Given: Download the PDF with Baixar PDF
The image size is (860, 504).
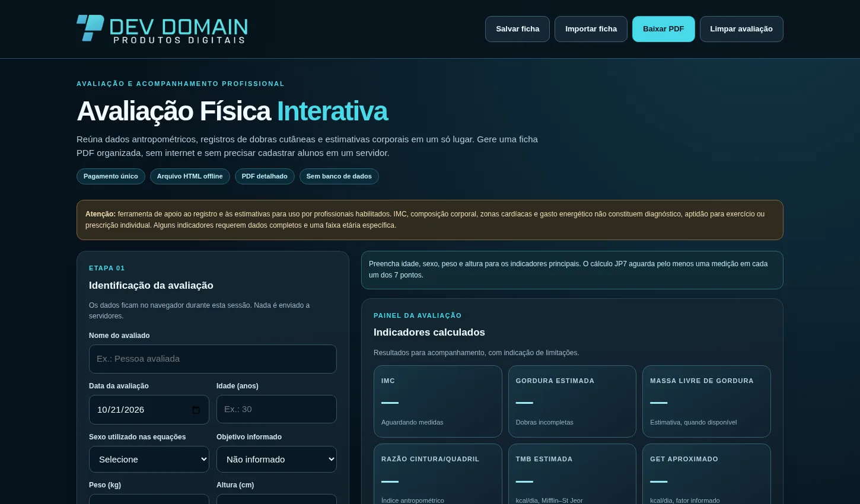Looking at the screenshot, I should [x=663, y=29].
